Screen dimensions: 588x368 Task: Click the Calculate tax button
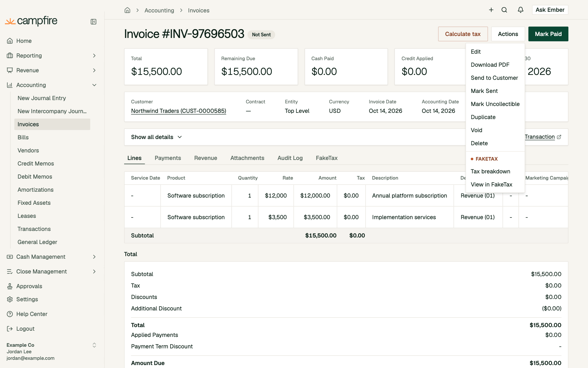tap(463, 34)
